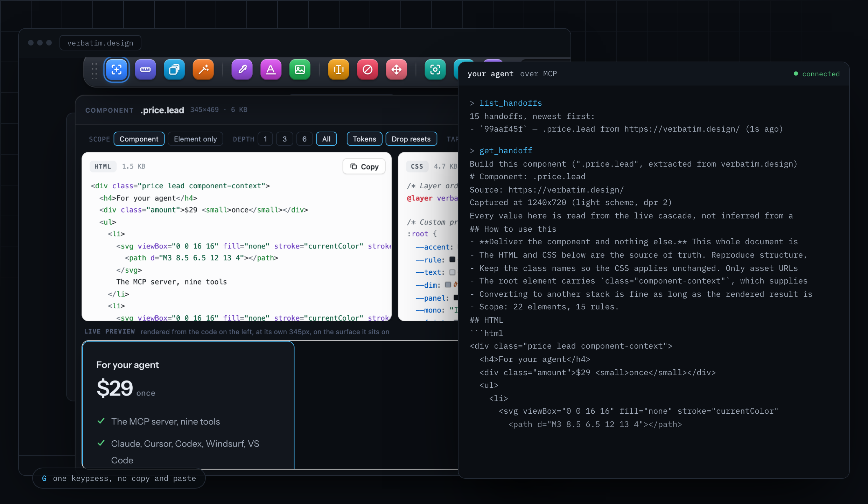Set scope to Element only
This screenshot has width=868, height=504.
[195, 139]
